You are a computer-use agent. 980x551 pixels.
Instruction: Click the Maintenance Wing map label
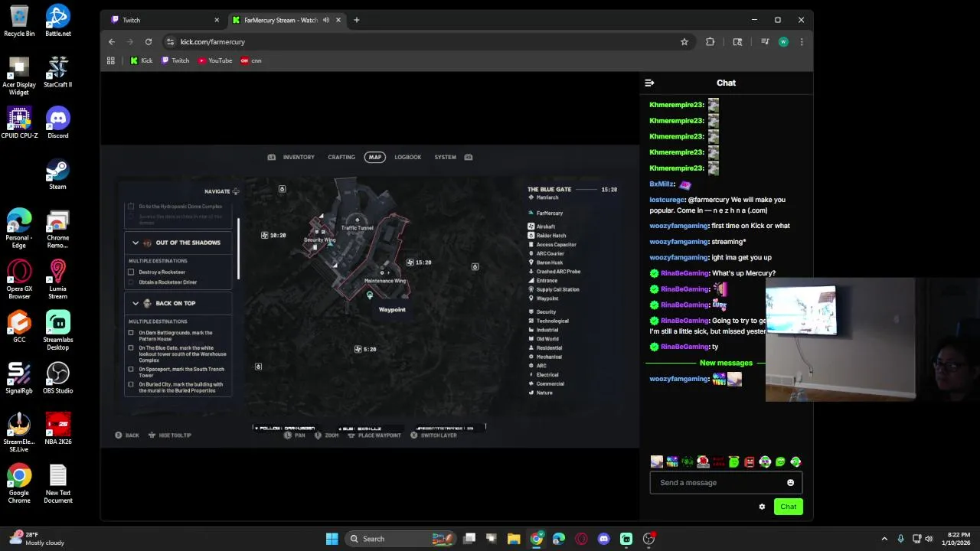(x=385, y=281)
